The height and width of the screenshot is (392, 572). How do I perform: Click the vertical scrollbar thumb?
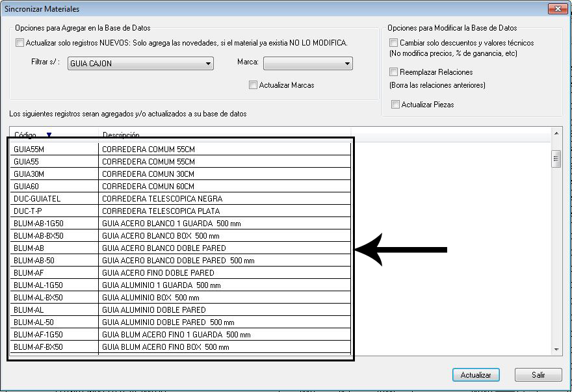click(x=556, y=159)
